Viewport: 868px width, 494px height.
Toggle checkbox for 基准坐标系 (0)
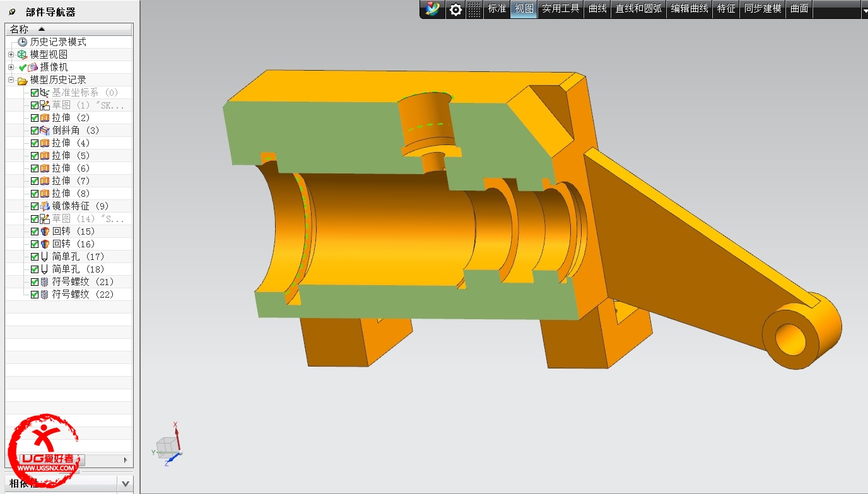pos(35,92)
